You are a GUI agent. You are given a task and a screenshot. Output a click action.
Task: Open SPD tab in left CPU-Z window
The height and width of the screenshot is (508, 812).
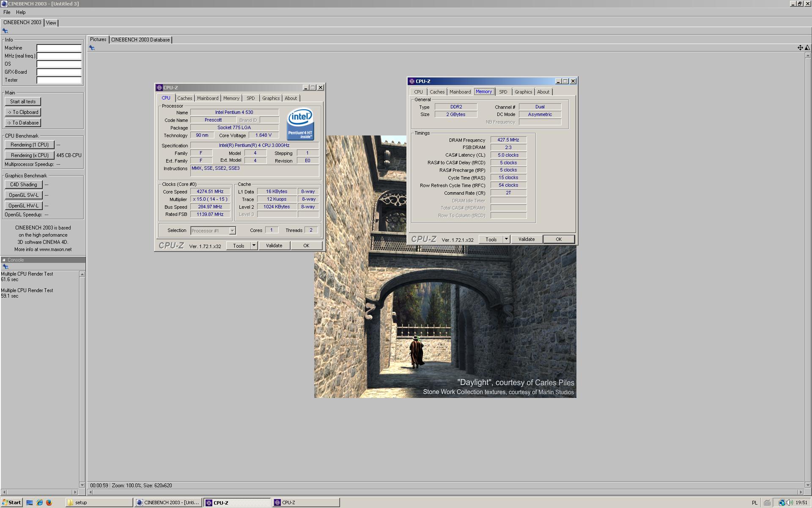click(x=251, y=98)
